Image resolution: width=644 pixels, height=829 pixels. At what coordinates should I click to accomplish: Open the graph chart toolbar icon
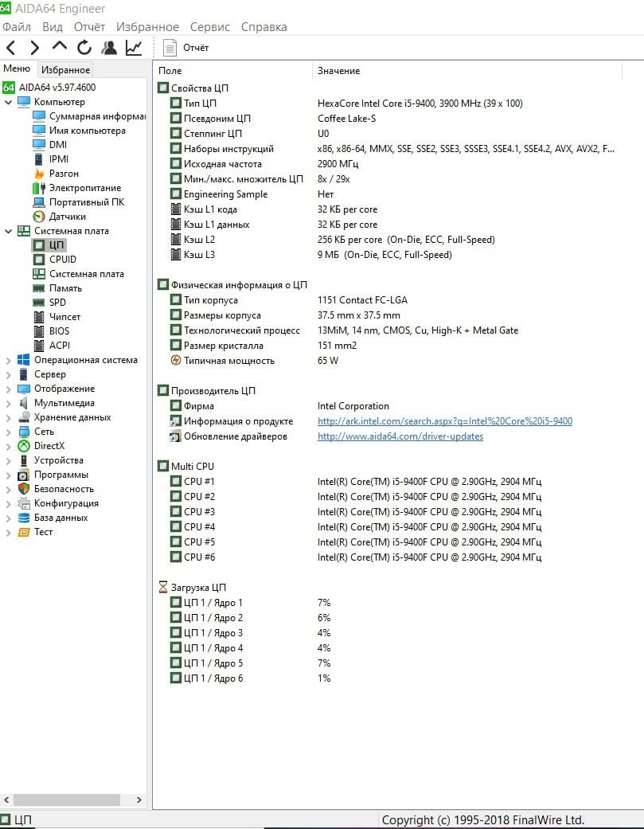[x=134, y=48]
